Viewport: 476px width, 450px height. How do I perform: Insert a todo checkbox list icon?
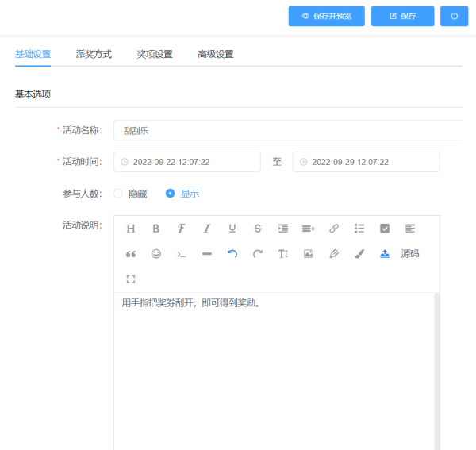tap(385, 229)
